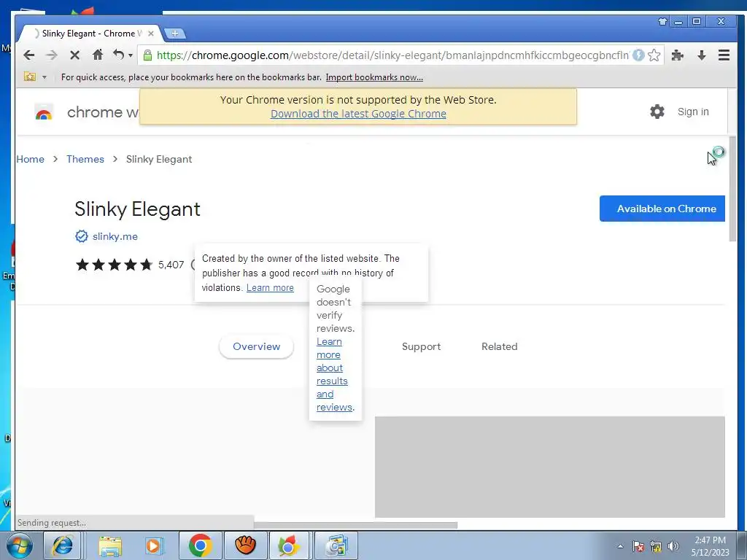Click the bookmarks folder star icon

pos(30,77)
